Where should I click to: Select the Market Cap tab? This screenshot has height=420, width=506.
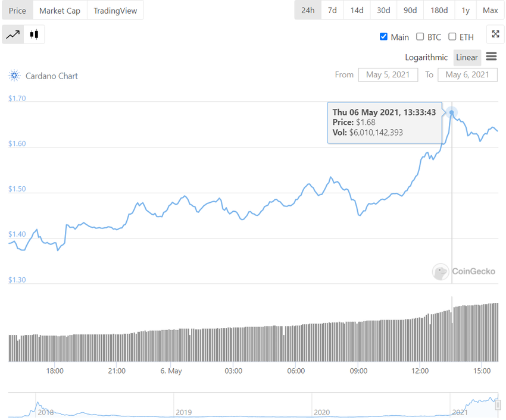point(60,10)
